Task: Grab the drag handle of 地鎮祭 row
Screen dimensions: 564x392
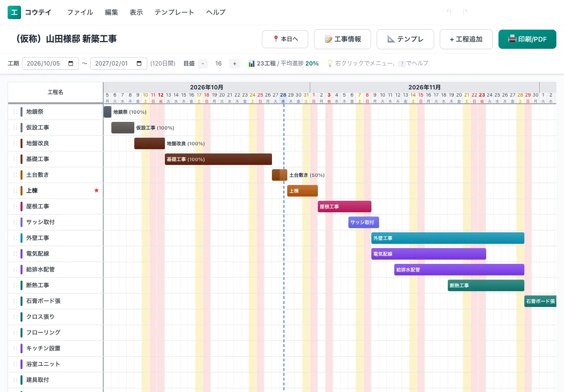Action: point(15,112)
